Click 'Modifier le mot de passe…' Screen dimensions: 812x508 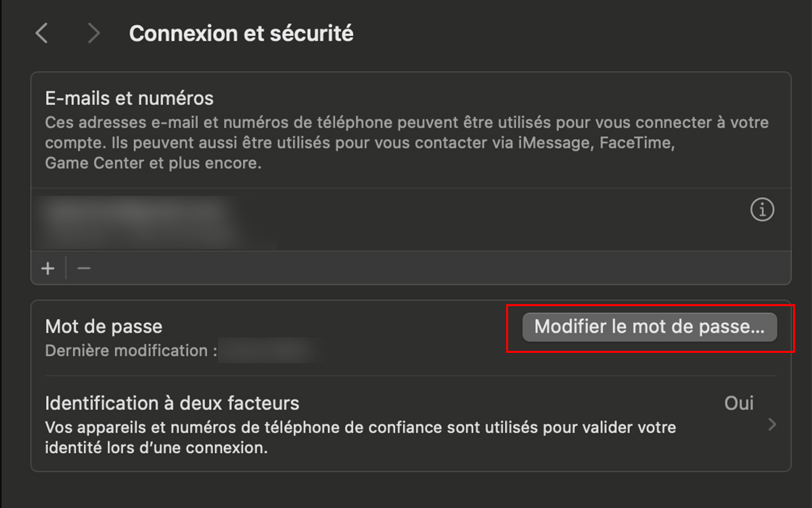coord(650,327)
